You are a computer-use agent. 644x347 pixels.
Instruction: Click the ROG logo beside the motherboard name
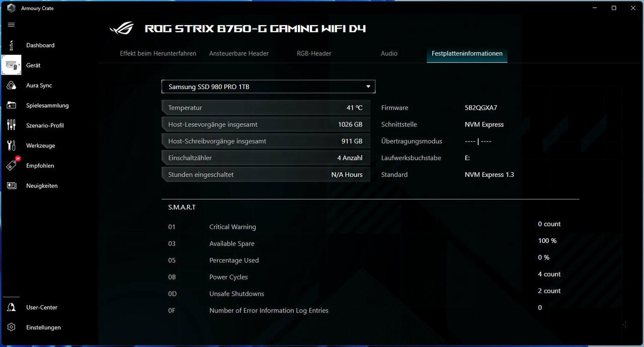click(122, 28)
